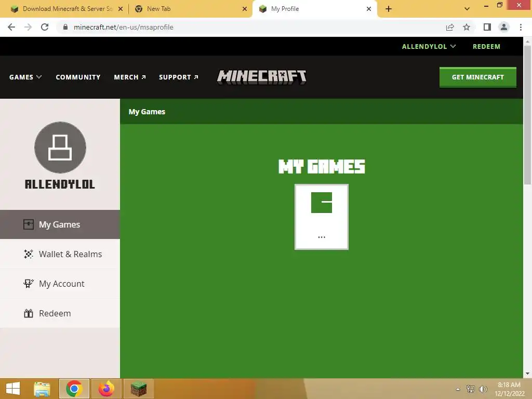Image resolution: width=532 pixels, height=399 pixels.
Task: Open the SUPPORT external link
Action: tap(179, 77)
